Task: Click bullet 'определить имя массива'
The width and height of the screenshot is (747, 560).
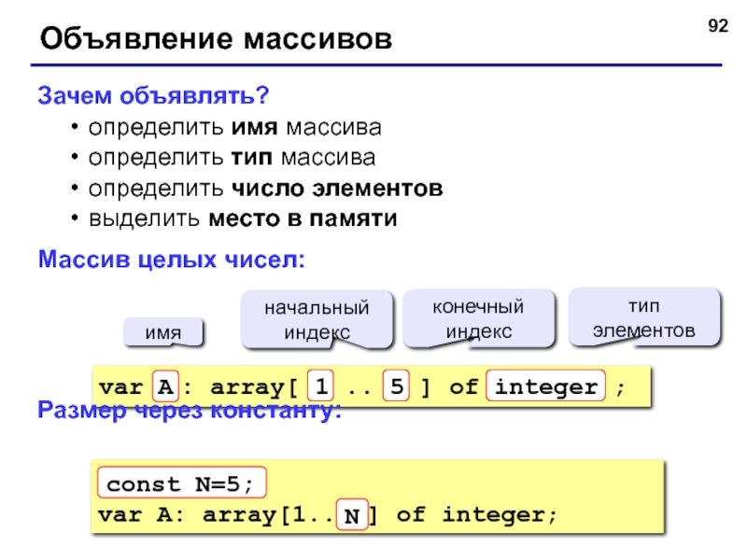Action: 235,128
